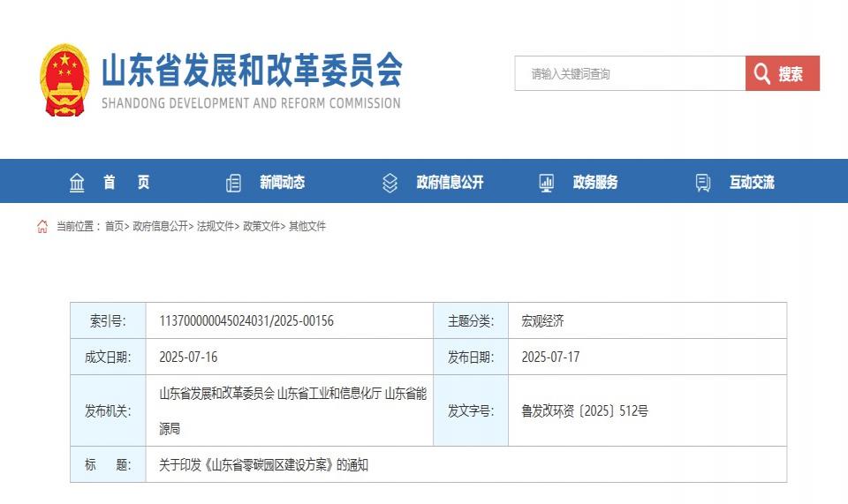The width and height of the screenshot is (848, 504).
Task: Go to 政策文件 in the breadcrumb
Action: pyautogui.click(x=261, y=226)
